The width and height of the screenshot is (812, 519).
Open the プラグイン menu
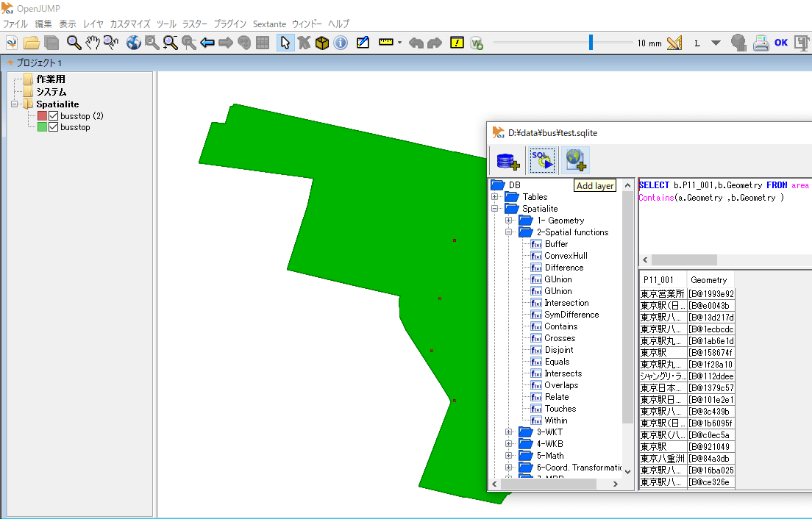click(x=230, y=24)
